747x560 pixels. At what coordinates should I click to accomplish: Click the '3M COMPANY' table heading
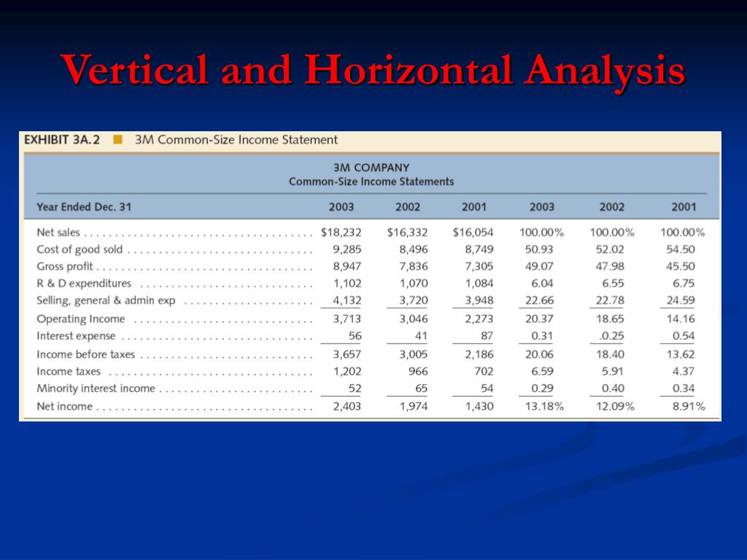[371, 168]
